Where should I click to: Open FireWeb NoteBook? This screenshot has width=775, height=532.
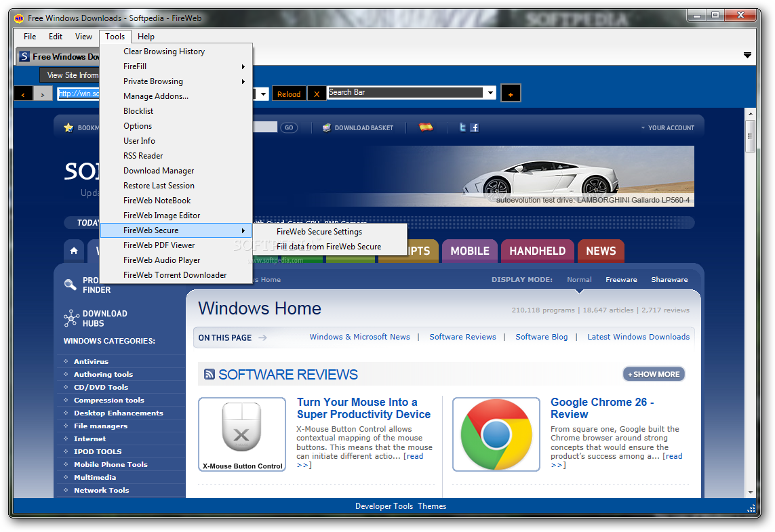tap(176, 201)
